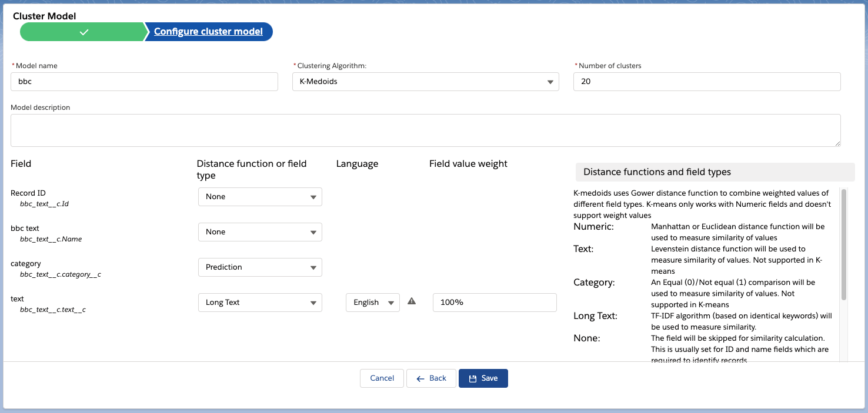Click the warning triangle icon beside English

pos(412,301)
